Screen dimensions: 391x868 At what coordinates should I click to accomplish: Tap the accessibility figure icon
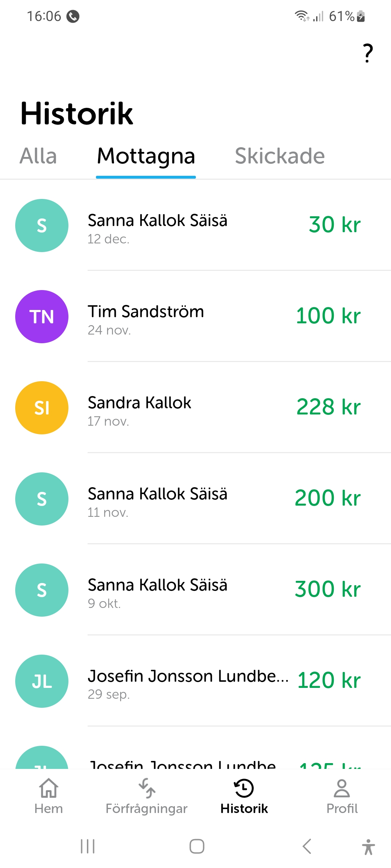pos(368,847)
